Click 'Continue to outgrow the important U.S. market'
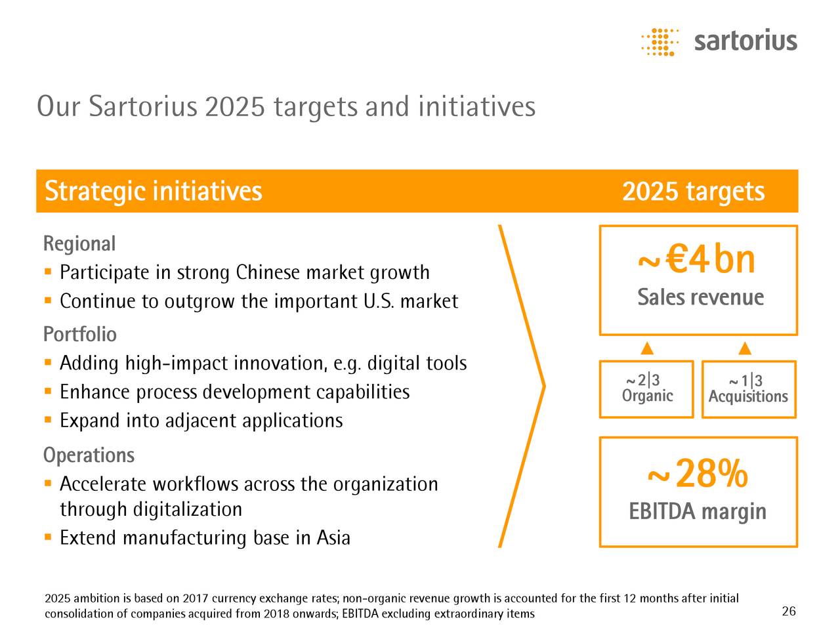 259,301
